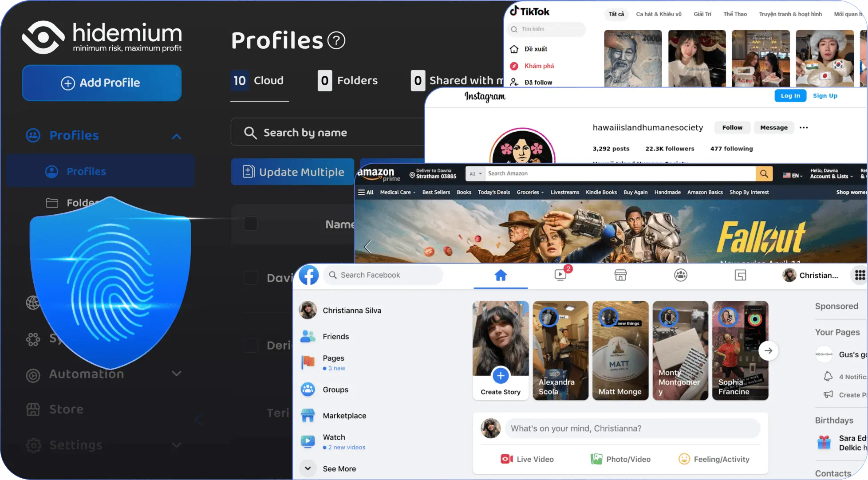Expand See More in the Facebook sidebar

point(328,468)
